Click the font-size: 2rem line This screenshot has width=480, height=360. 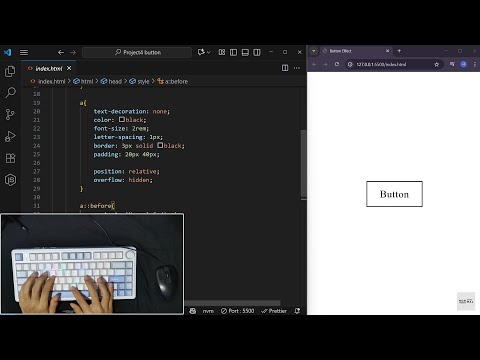121,128
